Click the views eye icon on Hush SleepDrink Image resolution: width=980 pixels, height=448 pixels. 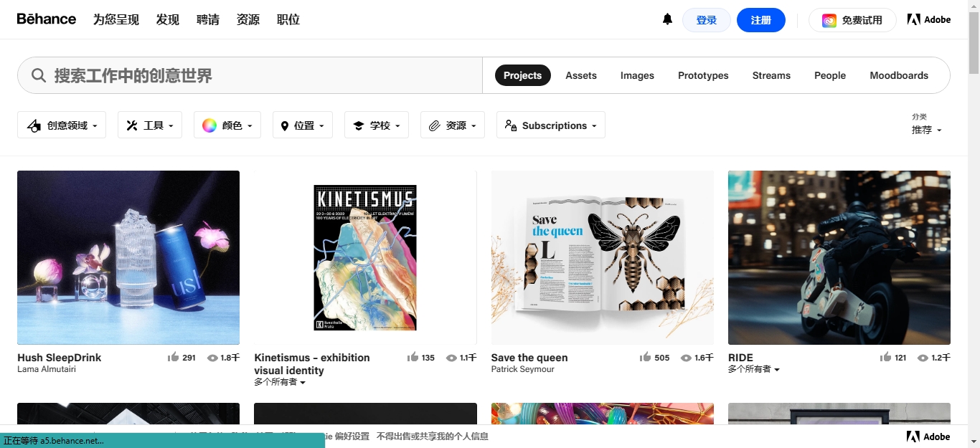coord(212,358)
